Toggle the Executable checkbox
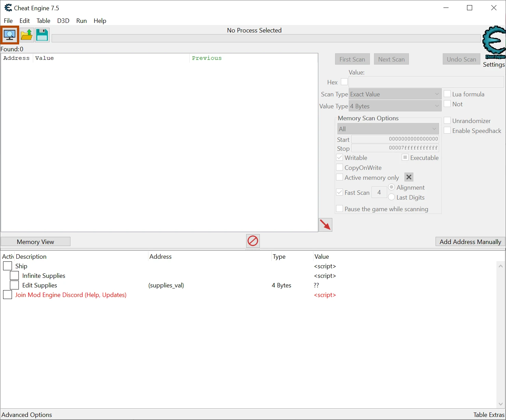Viewport: 506px width, 420px height. (405, 157)
